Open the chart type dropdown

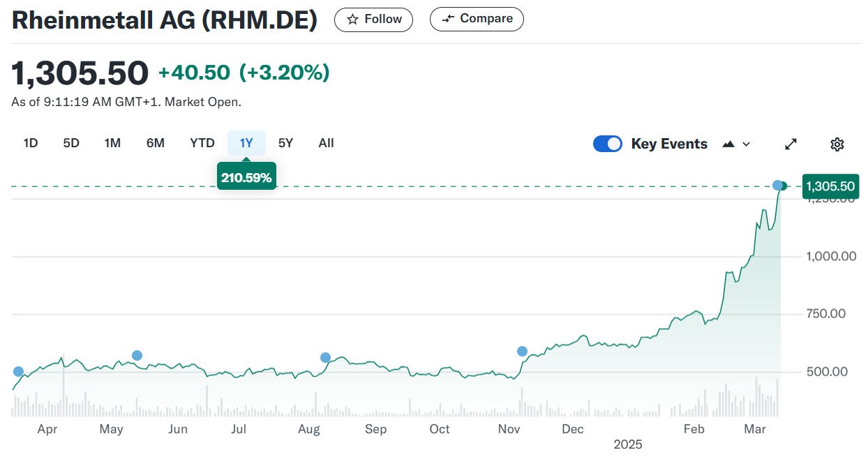pos(737,144)
